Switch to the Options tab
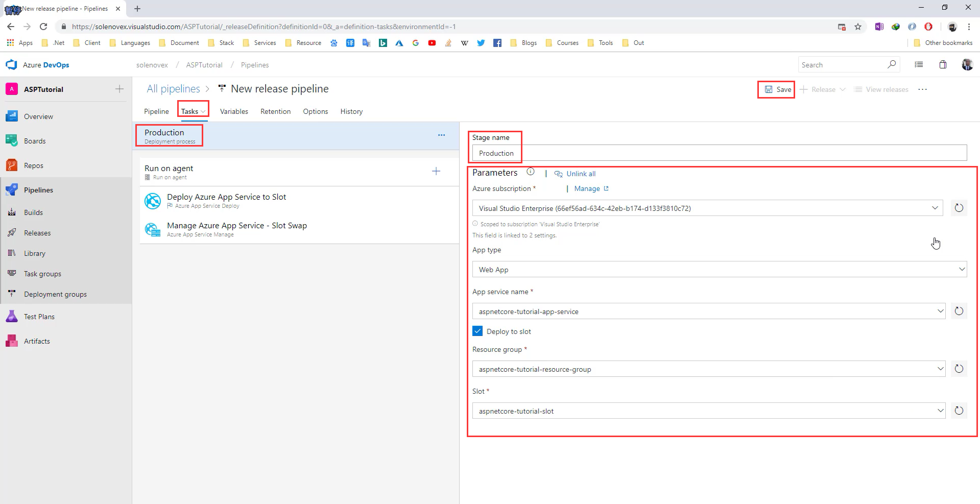 coord(315,111)
